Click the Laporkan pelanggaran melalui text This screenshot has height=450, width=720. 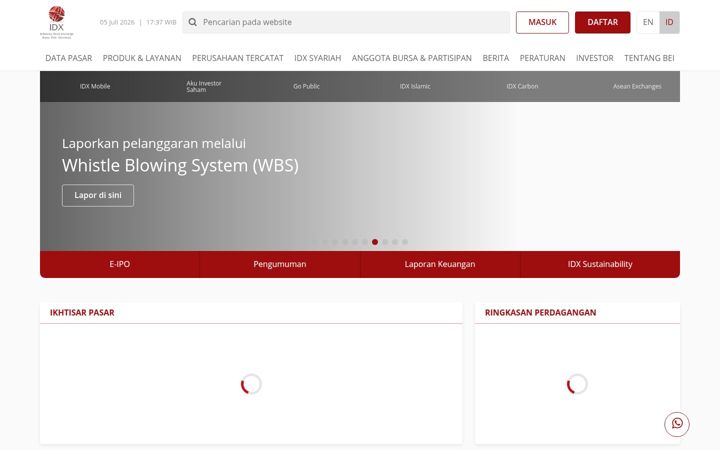pos(154,143)
